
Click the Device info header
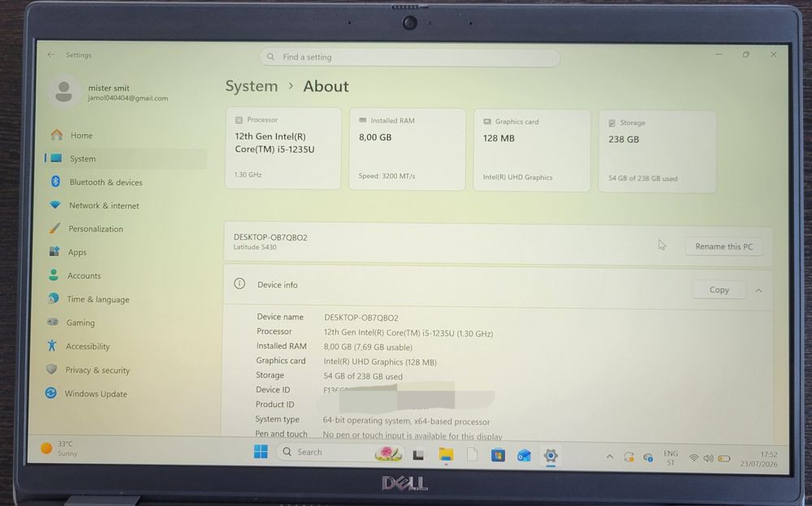click(497, 287)
